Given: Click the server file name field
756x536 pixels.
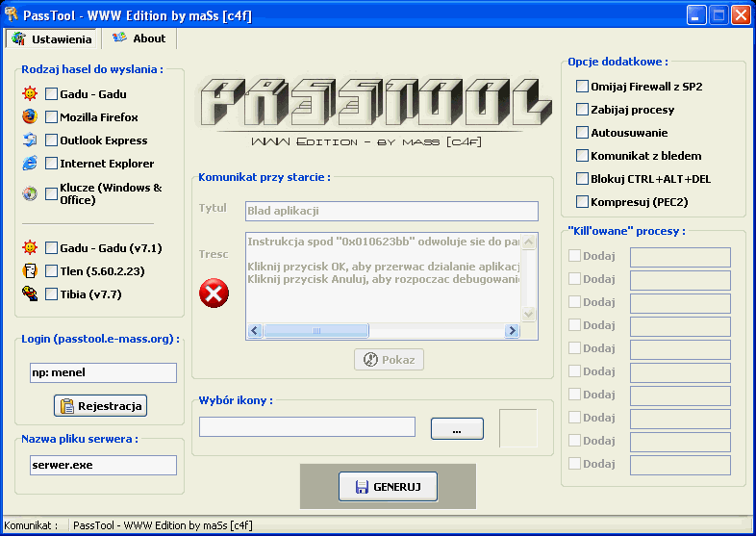Looking at the screenshot, I should click(103, 465).
